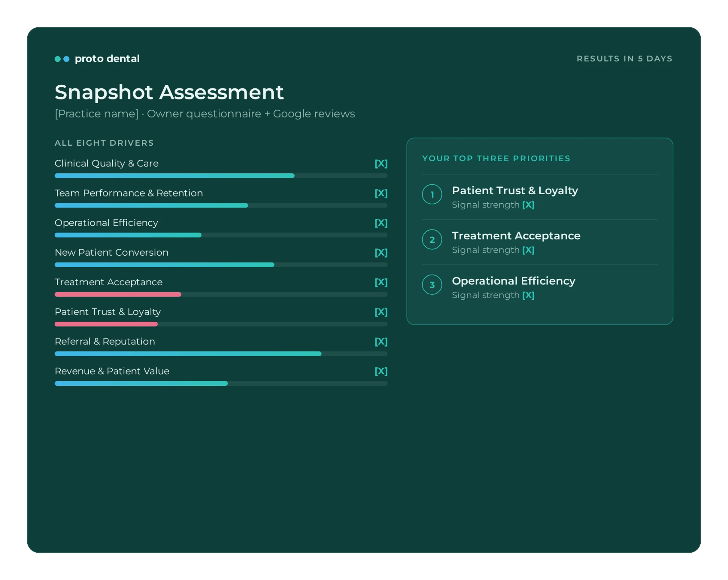728x580 pixels.
Task: Click the numbered circle 1 priority badge
Action: 432,194
